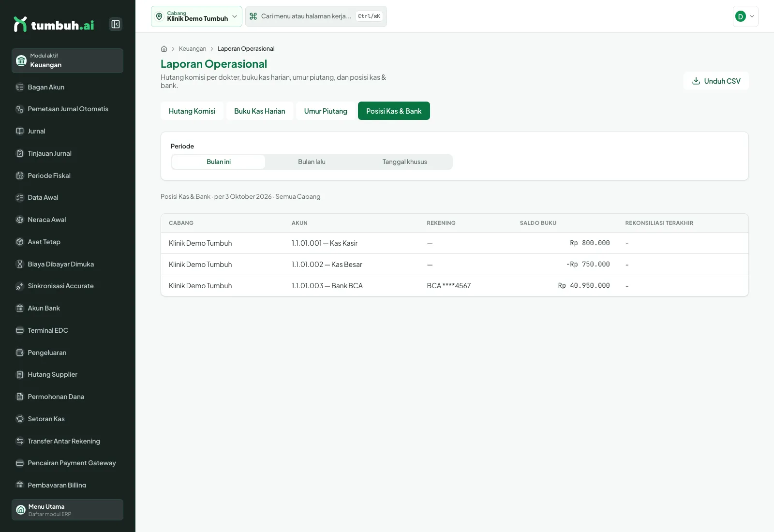Open Bagan Akun icon in sidebar

tap(20, 87)
